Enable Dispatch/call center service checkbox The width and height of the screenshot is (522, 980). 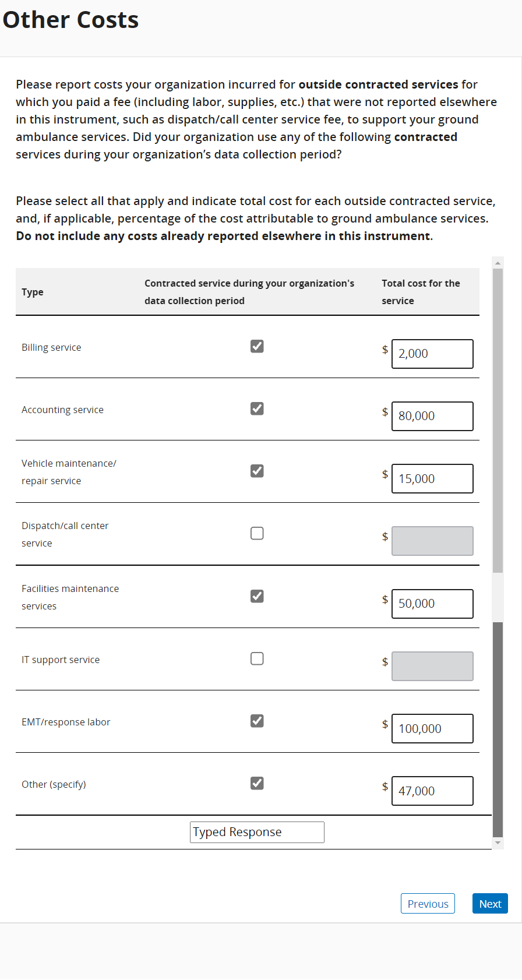click(x=257, y=534)
